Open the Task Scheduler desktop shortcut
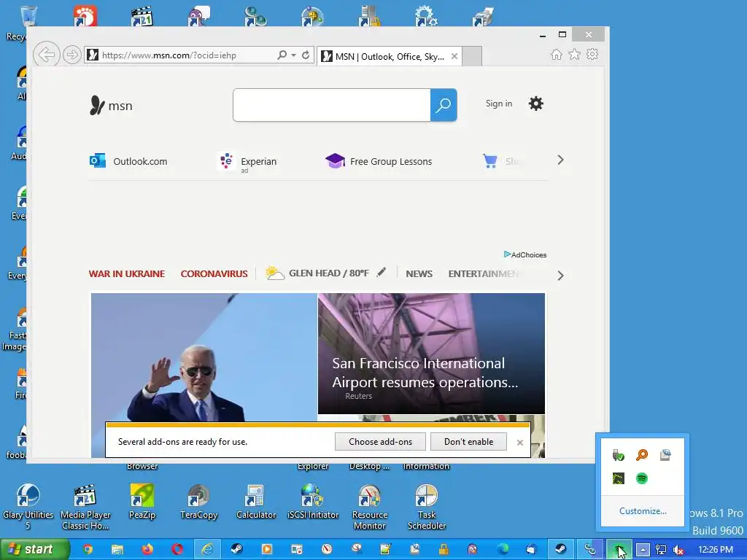 point(426,507)
